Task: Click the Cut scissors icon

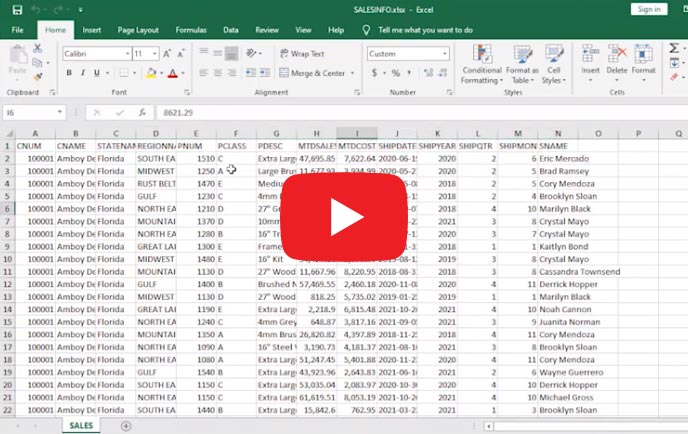Action: click(x=37, y=50)
